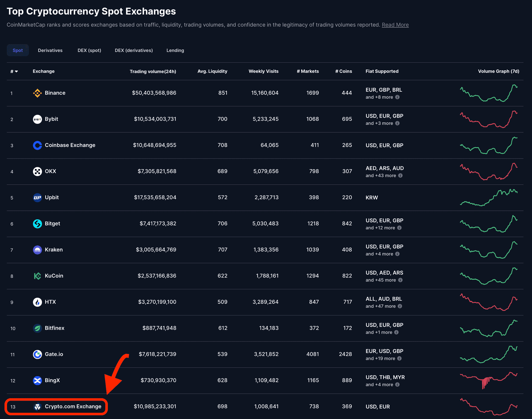The width and height of the screenshot is (532, 419).
Task: View BingX's 7d volume graph
Action: [x=489, y=380]
